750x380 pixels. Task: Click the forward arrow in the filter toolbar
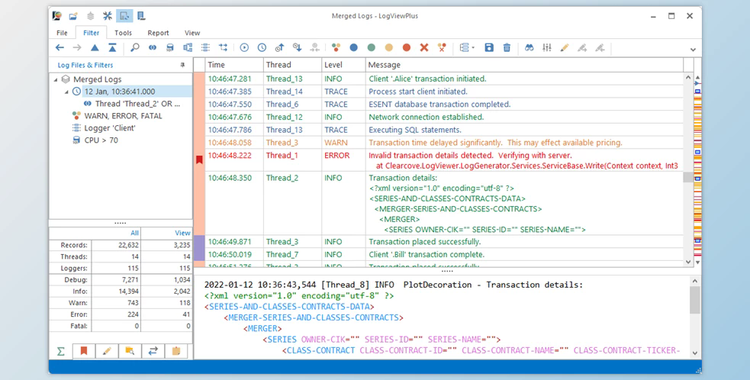[77, 47]
